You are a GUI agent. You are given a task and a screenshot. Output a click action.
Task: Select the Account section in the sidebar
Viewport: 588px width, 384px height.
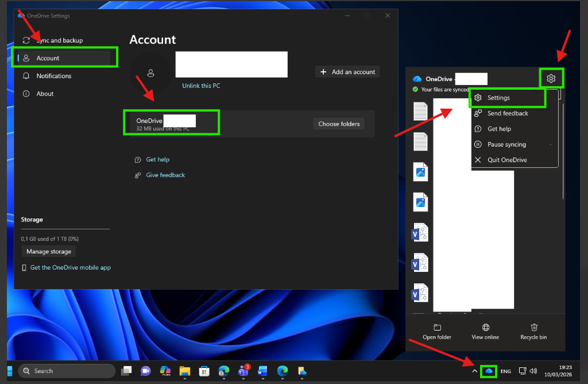[64, 58]
